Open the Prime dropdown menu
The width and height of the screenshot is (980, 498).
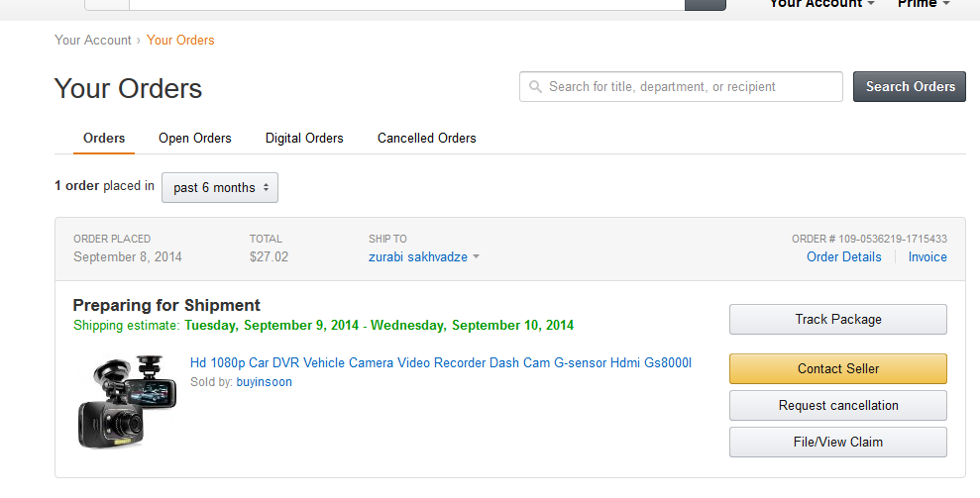(924, 5)
